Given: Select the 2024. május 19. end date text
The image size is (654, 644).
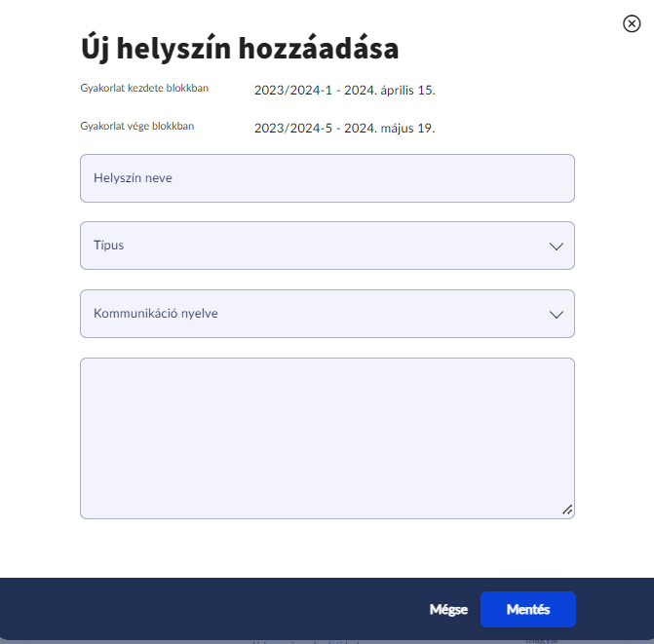Looking at the screenshot, I should coord(385,129).
